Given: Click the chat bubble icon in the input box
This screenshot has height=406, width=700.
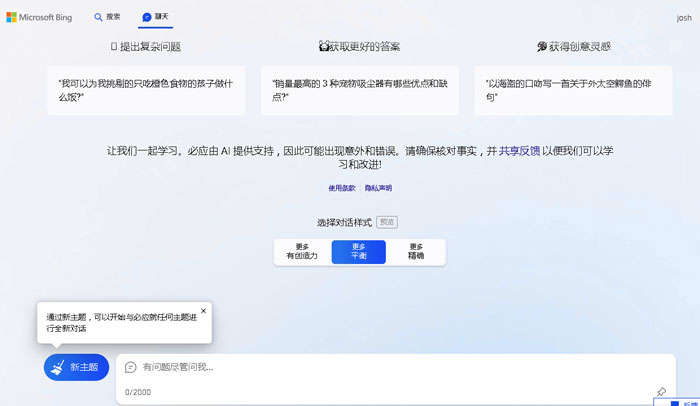Looking at the screenshot, I should (x=130, y=367).
